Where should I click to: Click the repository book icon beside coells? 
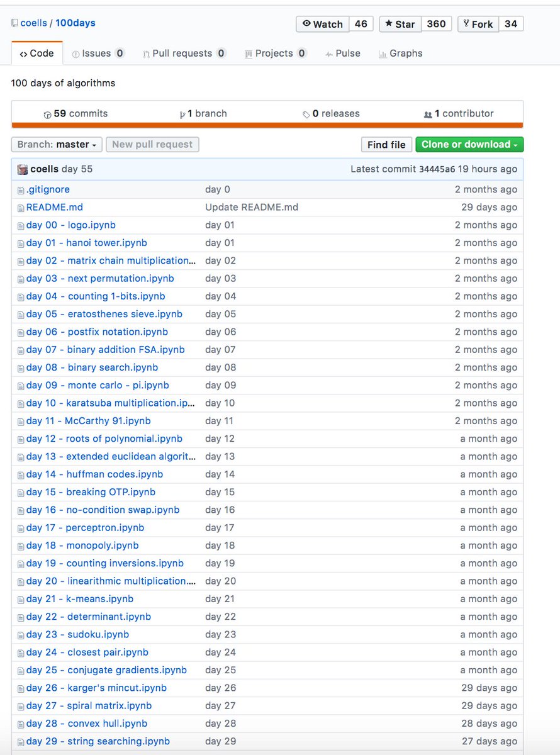14,23
